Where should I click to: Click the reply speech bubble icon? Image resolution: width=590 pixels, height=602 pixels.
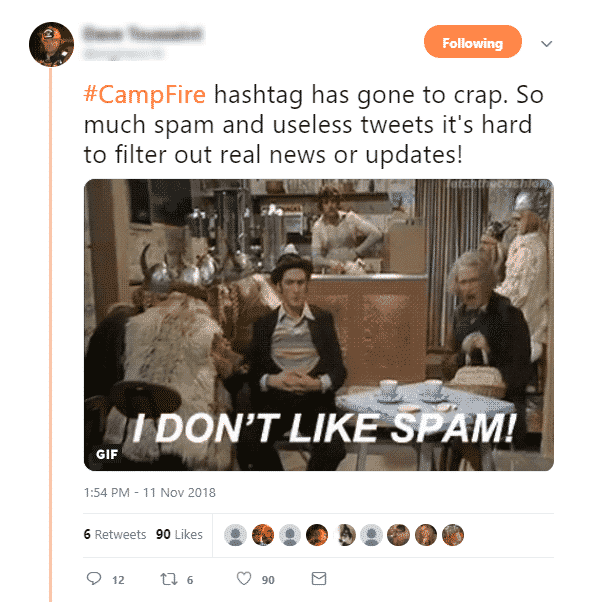pos(94,578)
